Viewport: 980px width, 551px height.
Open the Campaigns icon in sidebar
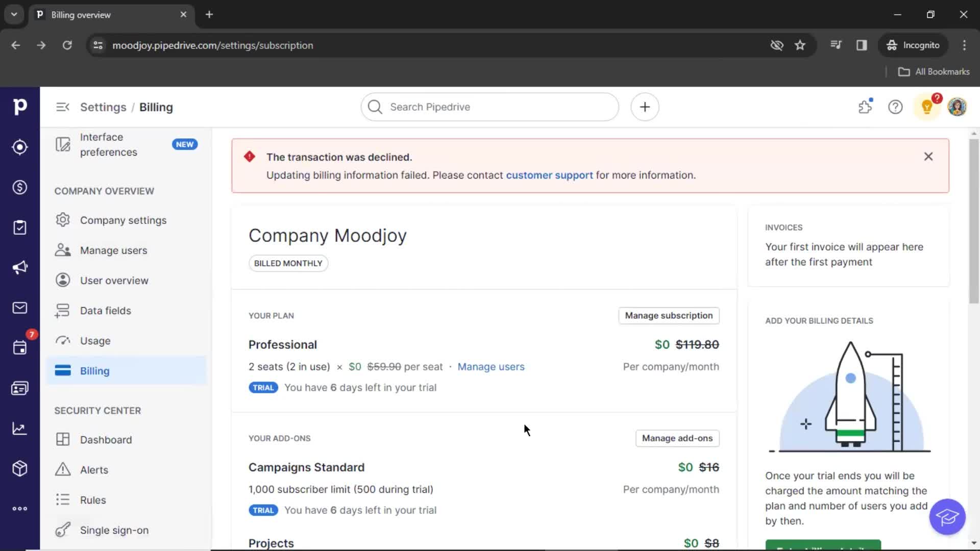pyautogui.click(x=20, y=267)
